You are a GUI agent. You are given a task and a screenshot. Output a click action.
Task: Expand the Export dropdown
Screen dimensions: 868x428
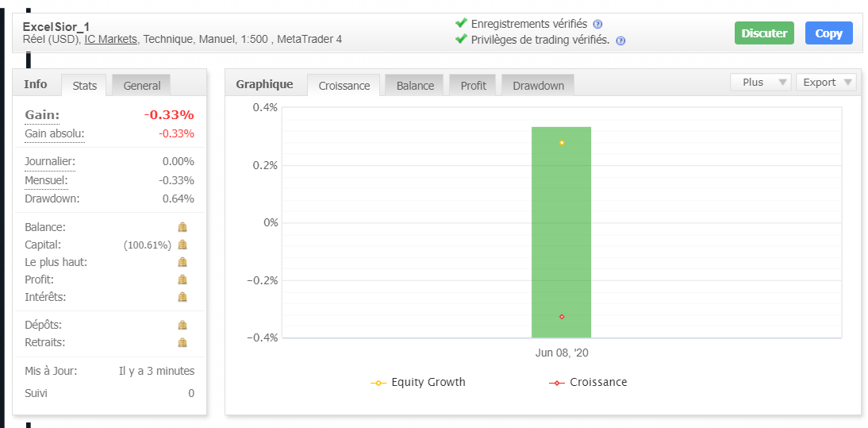coord(826,82)
